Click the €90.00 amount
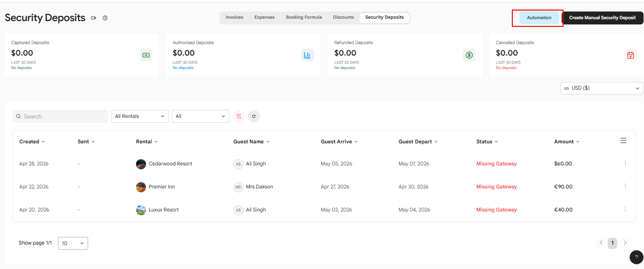Screen dimensions: 644x269 564,187
